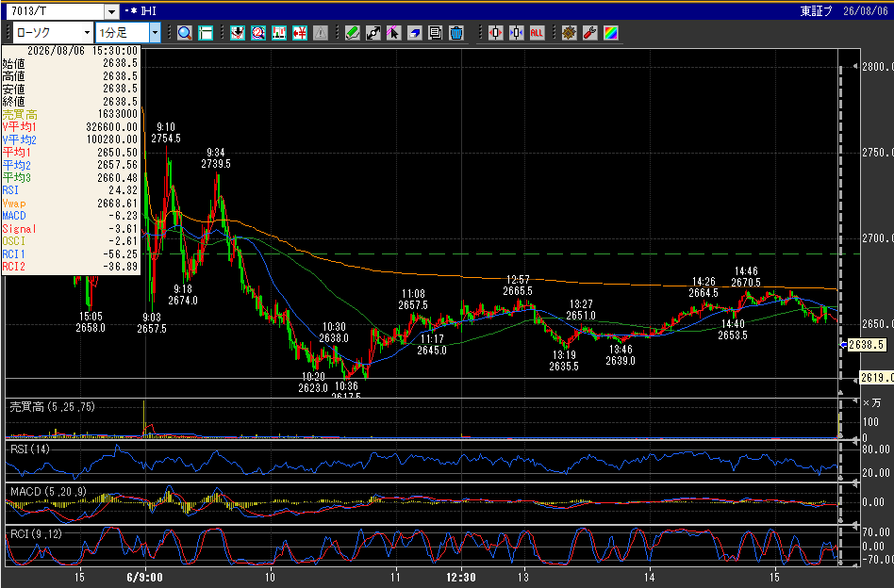The image size is (894, 588).
Task: Click the 始値 open price row
Action: coord(71,63)
